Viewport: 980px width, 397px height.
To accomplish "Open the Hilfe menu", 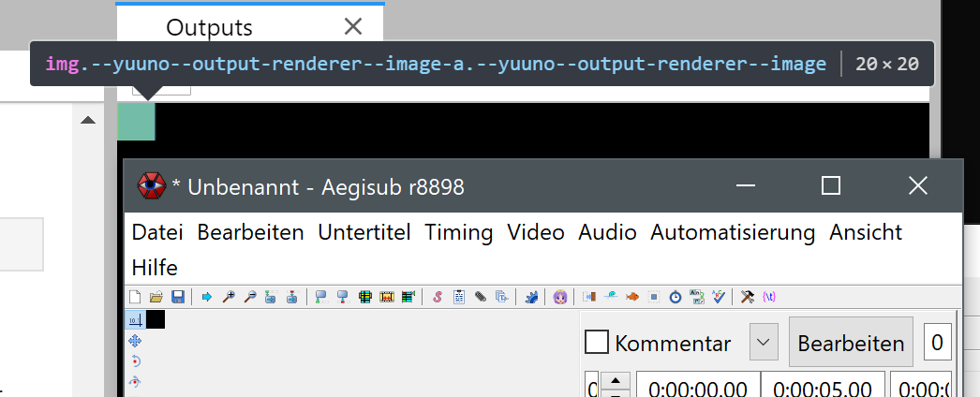I will coord(155,268).
